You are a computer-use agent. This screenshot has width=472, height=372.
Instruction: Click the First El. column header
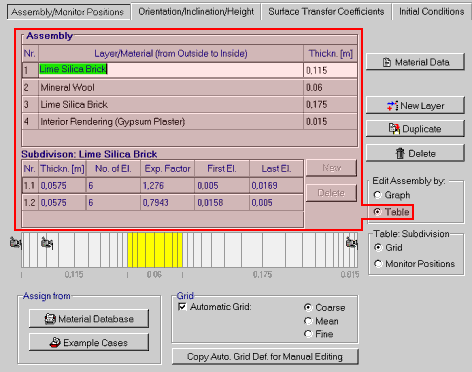click(222, 169)
